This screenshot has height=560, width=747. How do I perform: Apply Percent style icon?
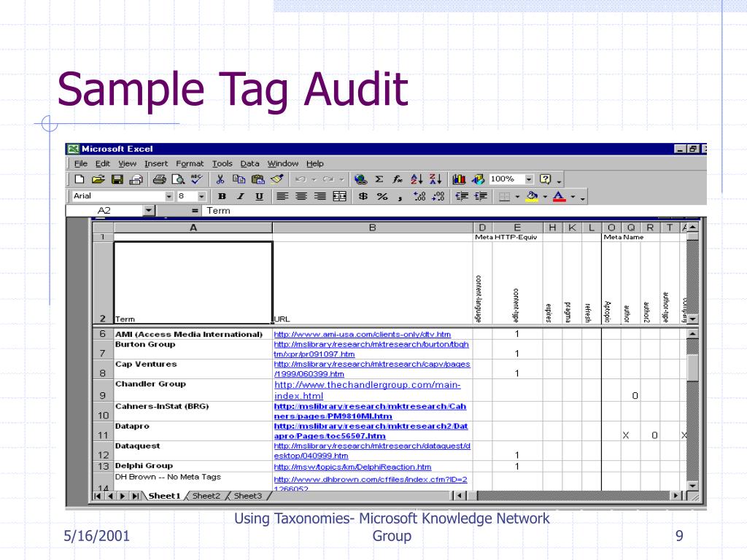pyautogui.click(x=382, y=196)
